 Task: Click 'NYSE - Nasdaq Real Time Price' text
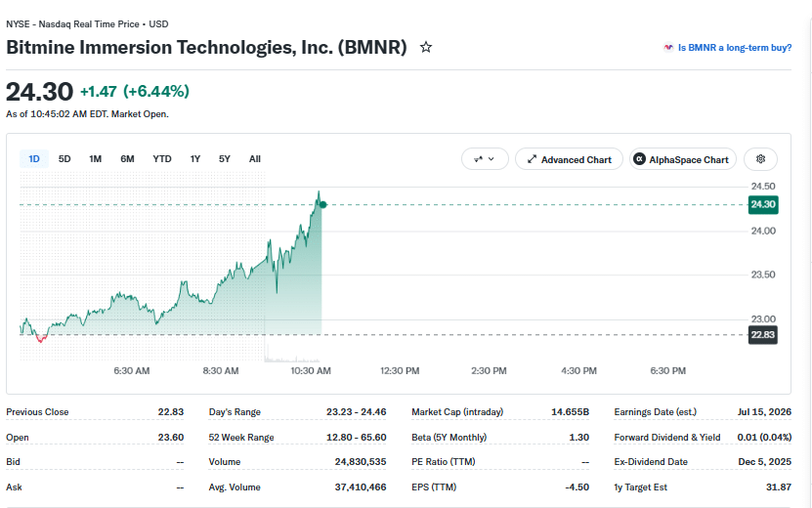[72, 24]
